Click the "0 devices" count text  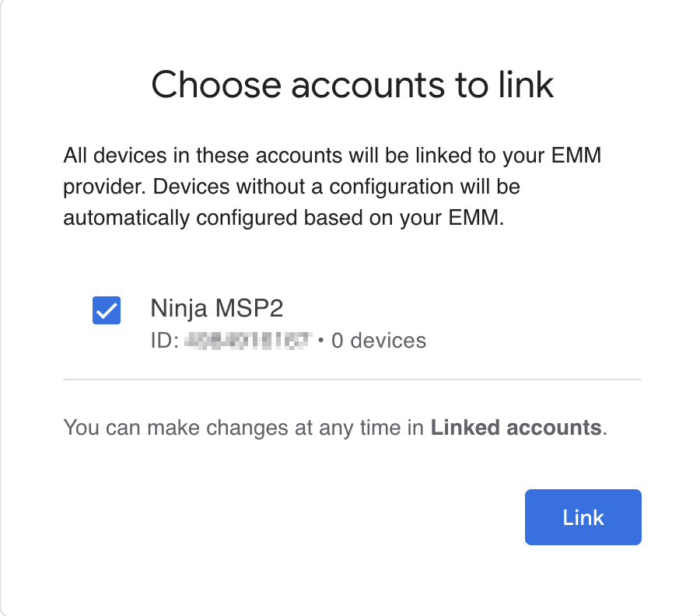pyautogui.click(x=379, y=340)
